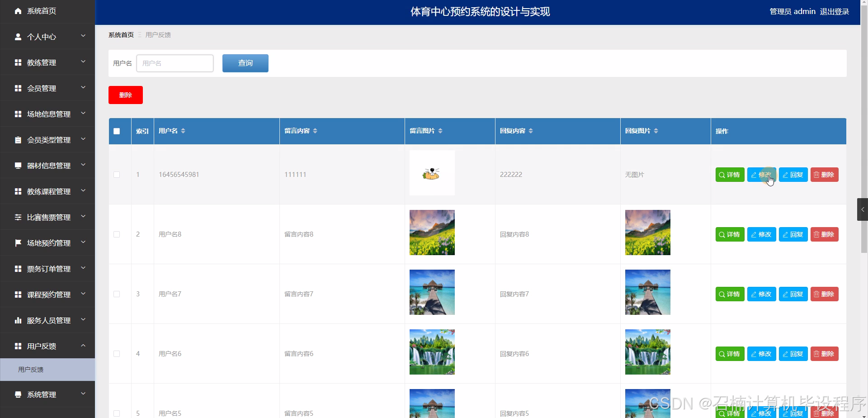Click the bar chart icon beside 服务人员管理
This screenshot has height=418, width=868.
click(18, 320)
